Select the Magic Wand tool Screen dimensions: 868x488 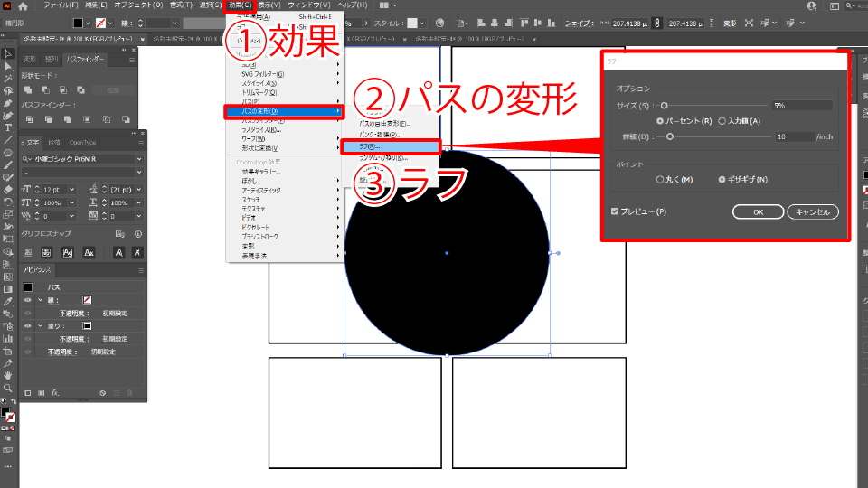pos(8,79)
